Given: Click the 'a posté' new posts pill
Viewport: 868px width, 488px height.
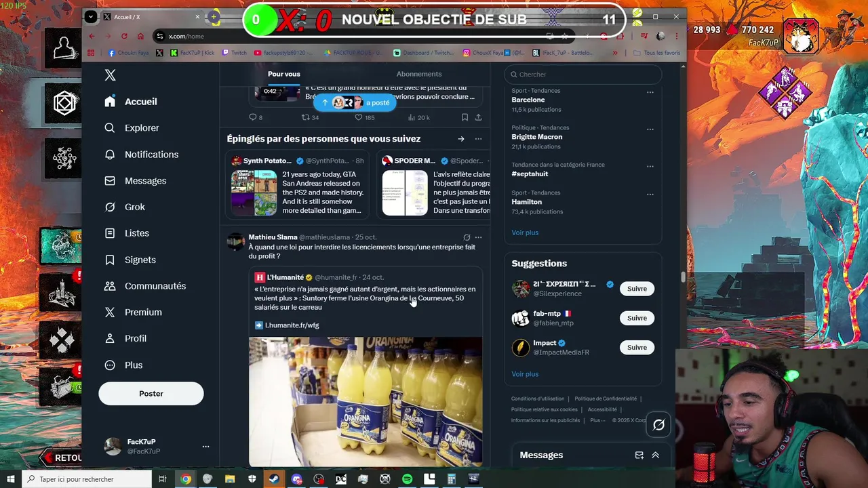Looking at the screenshot, I should click(355, 103).
